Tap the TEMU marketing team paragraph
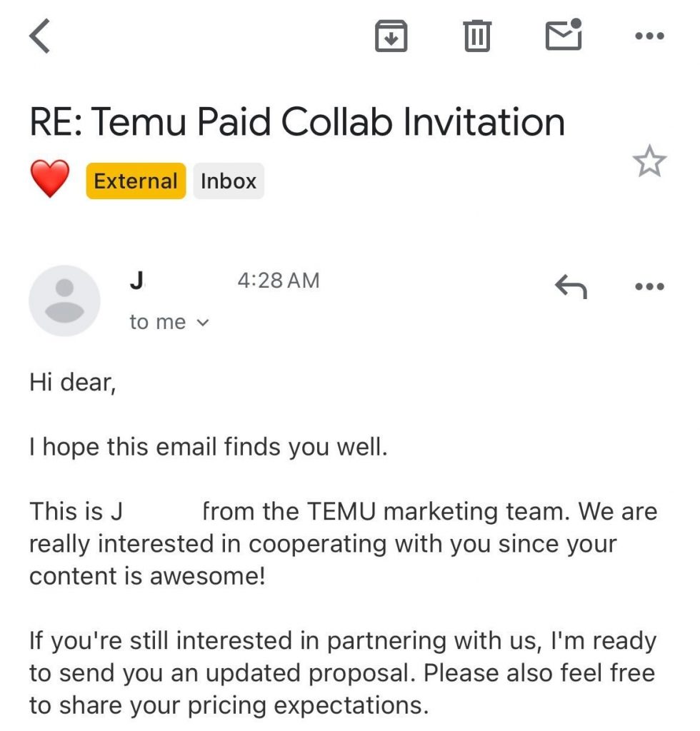This screenshot has height=731, width=700. [x=343, y=543]
